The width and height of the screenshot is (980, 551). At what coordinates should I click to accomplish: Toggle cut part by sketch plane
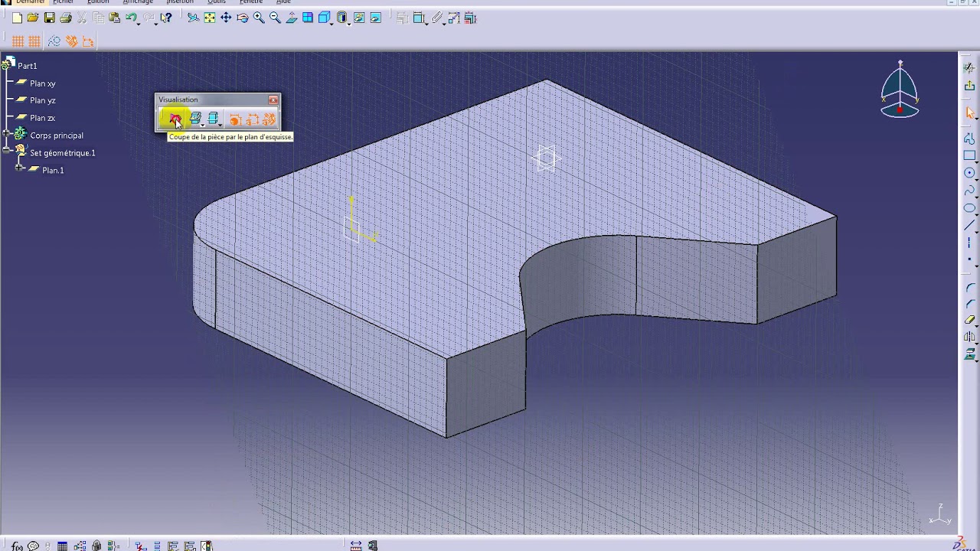175,119
